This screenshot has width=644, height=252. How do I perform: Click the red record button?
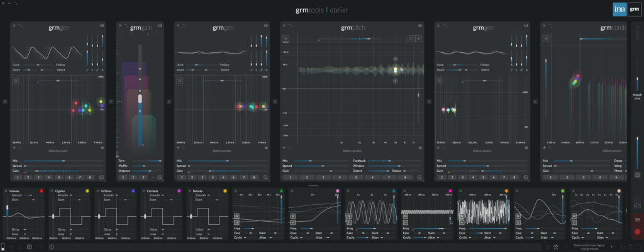click(x=637, y=232)
